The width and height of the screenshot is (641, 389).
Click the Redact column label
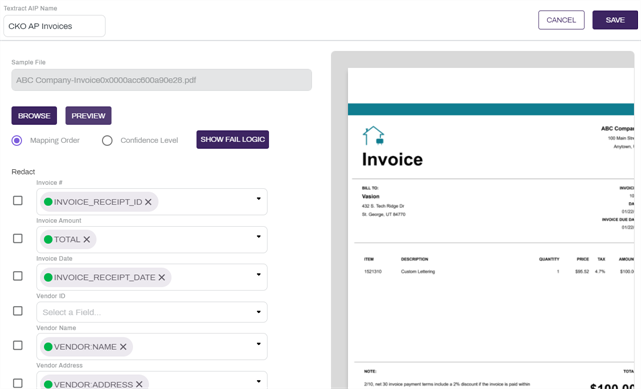point(23,172)
